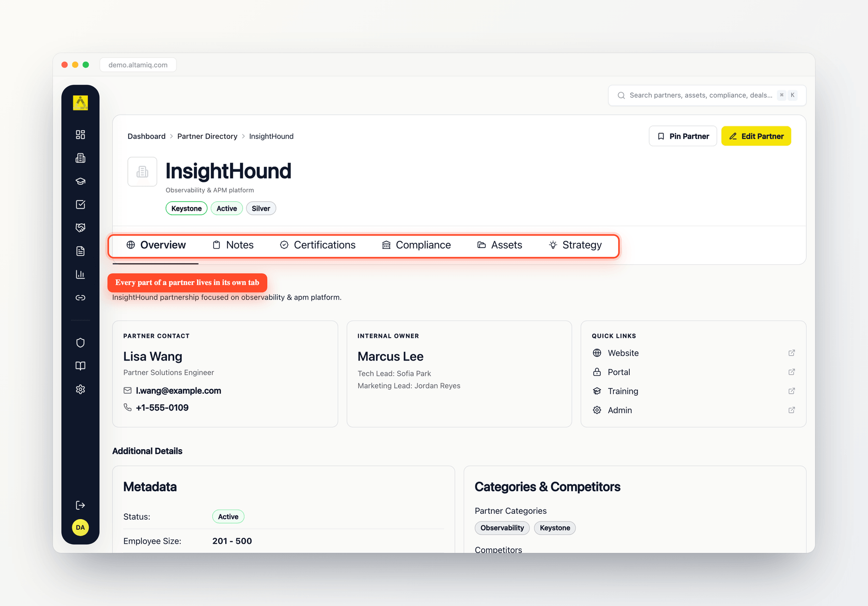
Task: Click the +1-555-0109 phone number
Action: pos(162,408)
